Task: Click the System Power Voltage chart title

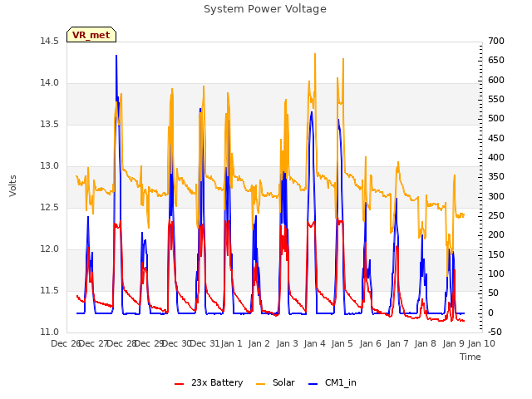Action: point(265,9)
